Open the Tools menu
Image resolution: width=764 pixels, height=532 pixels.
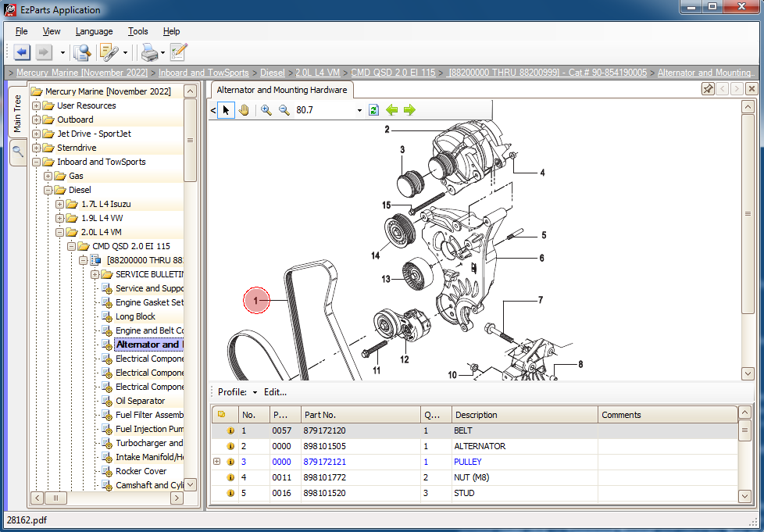(138, 31)
